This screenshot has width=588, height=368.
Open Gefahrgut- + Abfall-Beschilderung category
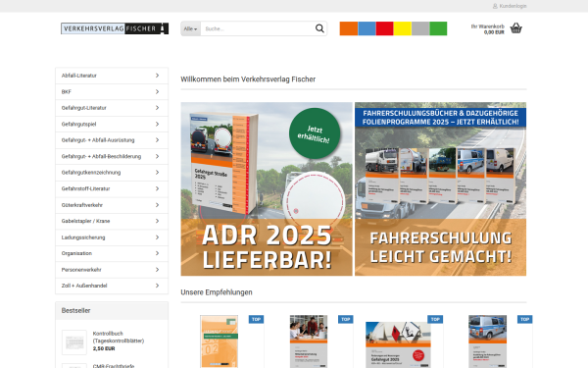coord(112,156)
